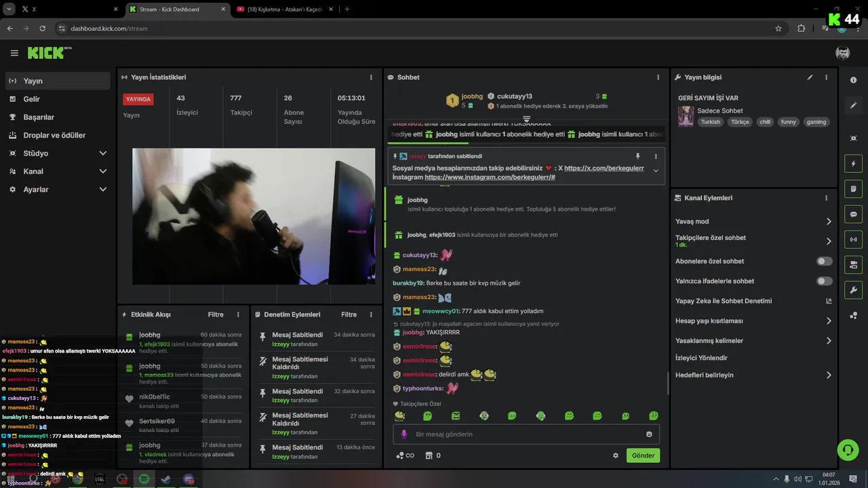Screen dimensions: 868x488
Task: Open the Etkinlik Akışı Filtre dropdown
Action: [x=216, y=314]
